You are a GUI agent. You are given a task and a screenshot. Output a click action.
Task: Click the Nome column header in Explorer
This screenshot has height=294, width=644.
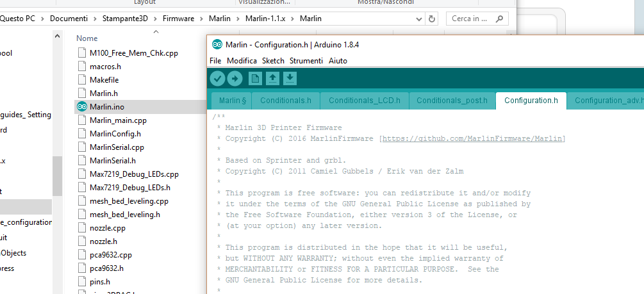point(87,38)
